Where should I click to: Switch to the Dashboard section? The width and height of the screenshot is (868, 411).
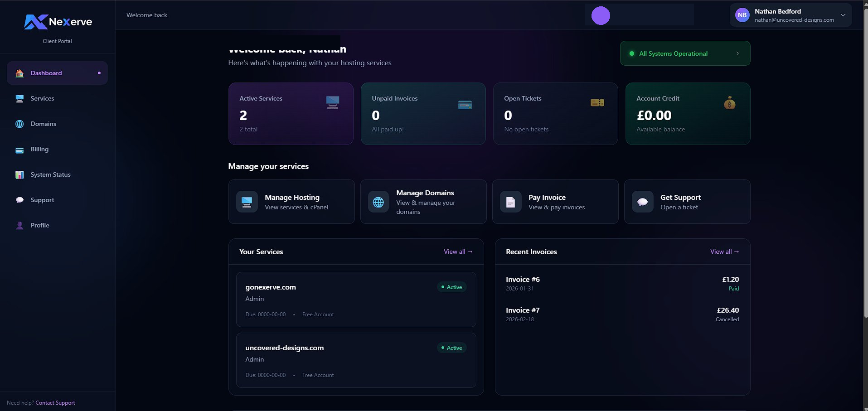[46, 73]
